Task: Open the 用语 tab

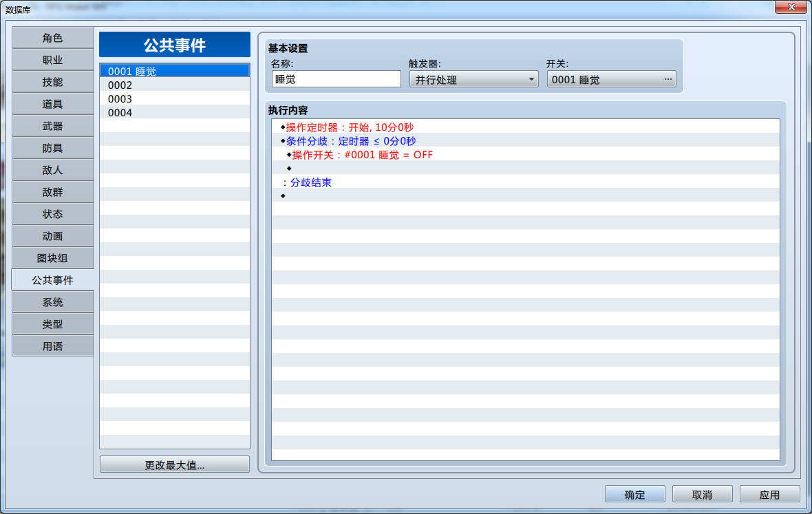Action: tap(52, 346)
